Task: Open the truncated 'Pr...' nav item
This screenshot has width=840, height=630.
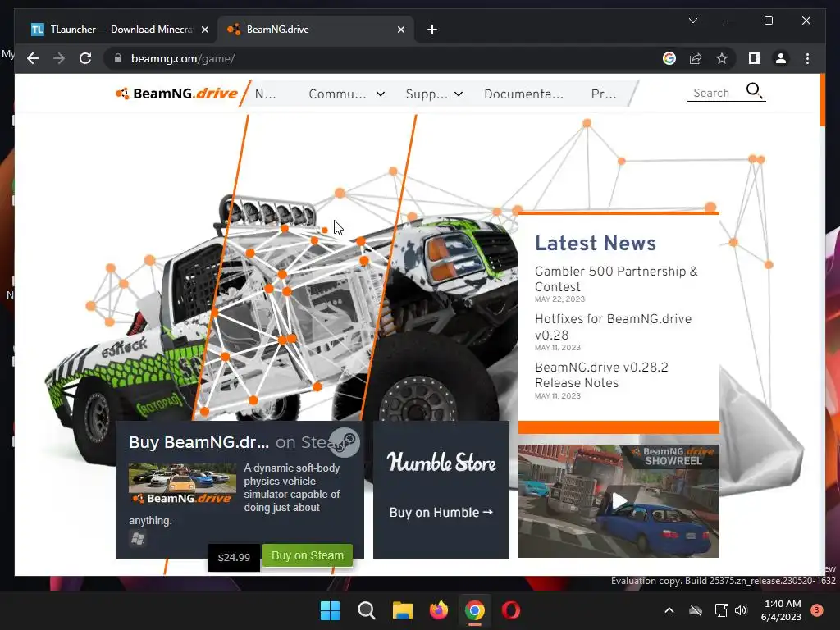Action: pos(603,94)
